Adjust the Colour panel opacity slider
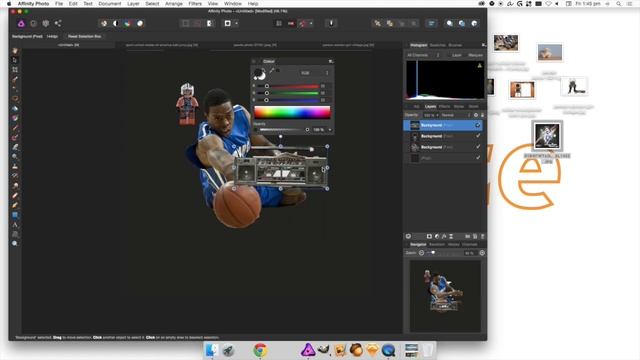This screenshot has height=360, width=640. (x=284, y=130)
